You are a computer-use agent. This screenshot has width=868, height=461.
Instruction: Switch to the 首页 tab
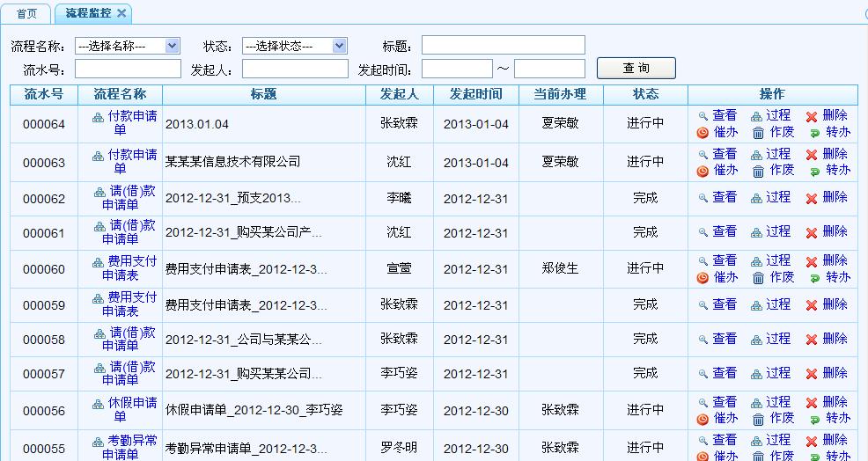pyautogui.click(x=26, y=13)
